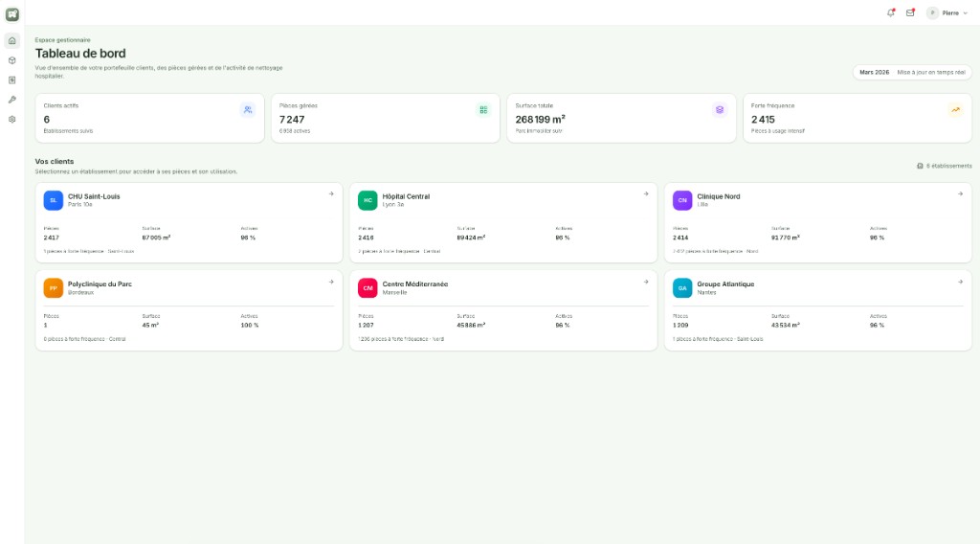Select the Clinique Nord client name
The image size is (980, 544).
(x=718, y=196)
